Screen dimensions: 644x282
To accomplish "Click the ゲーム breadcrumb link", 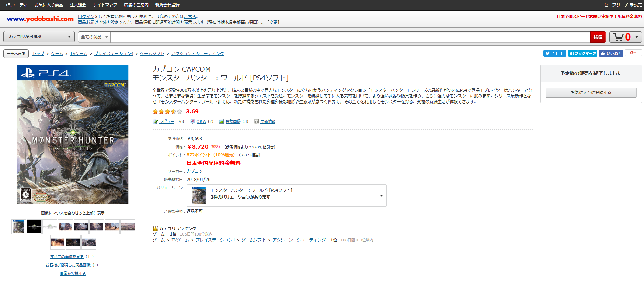I will pos(57,54).
